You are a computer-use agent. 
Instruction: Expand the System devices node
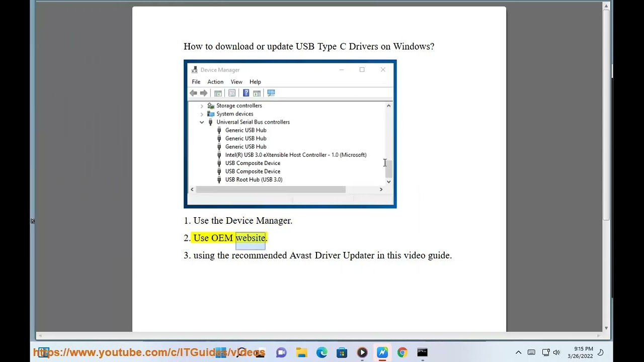tap(202, 114)
